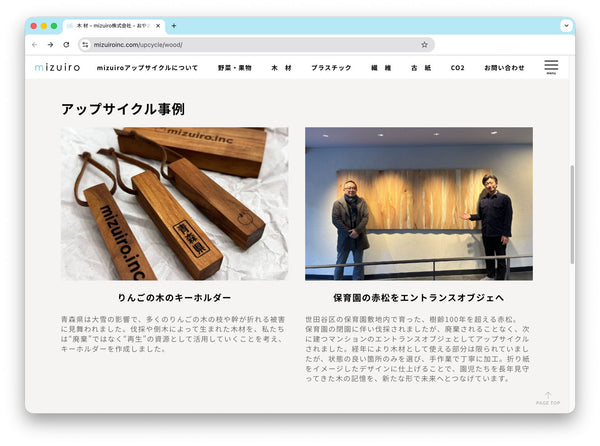Click the 保育園の赤松をエントランスオブジェへ title
This screenshot has width=600, height=446.
pyautogui.click(x=419, y=298)
